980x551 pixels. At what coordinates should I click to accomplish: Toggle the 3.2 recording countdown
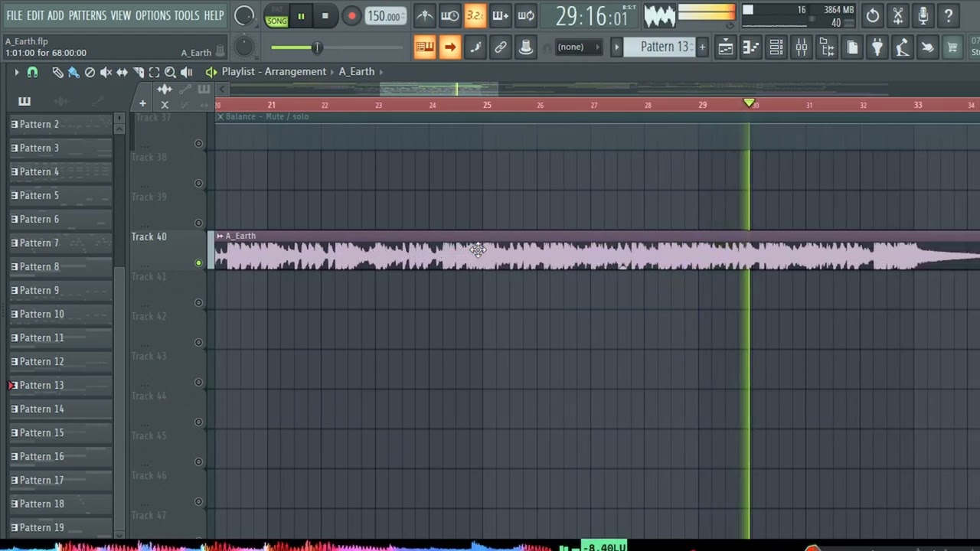[x=475, y=15]
